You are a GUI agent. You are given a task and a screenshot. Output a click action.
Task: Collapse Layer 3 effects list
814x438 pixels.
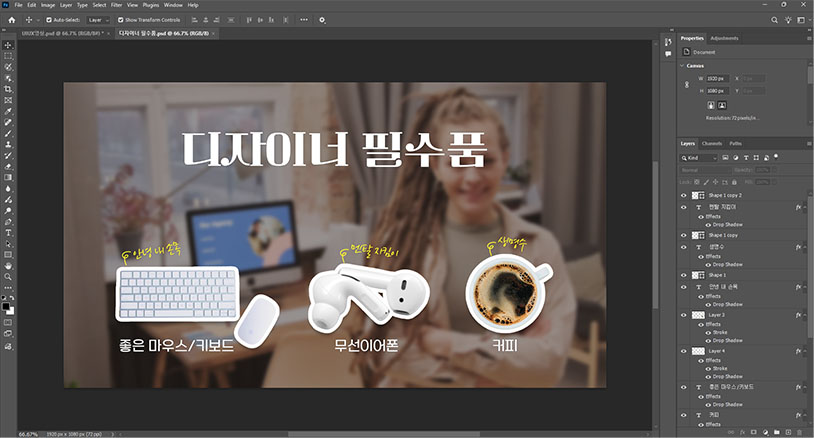click(805, 315)
